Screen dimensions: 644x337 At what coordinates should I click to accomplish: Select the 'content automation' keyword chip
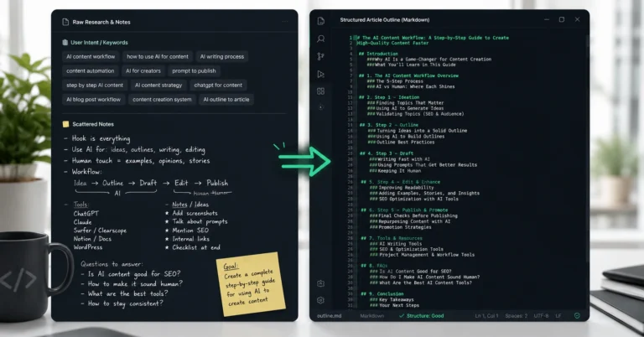(x=91, y=71)
